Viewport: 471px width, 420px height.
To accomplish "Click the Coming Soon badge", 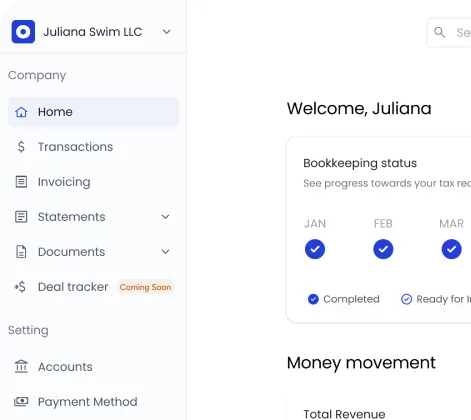I will point(145,287).
